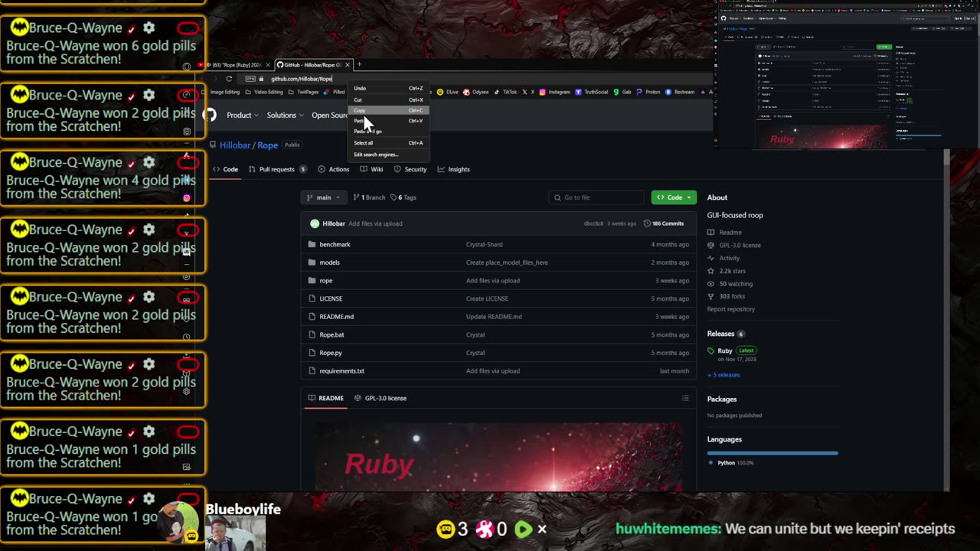Reload the page with the refresh icon
980x551 pixels.
tap(228, 79)
